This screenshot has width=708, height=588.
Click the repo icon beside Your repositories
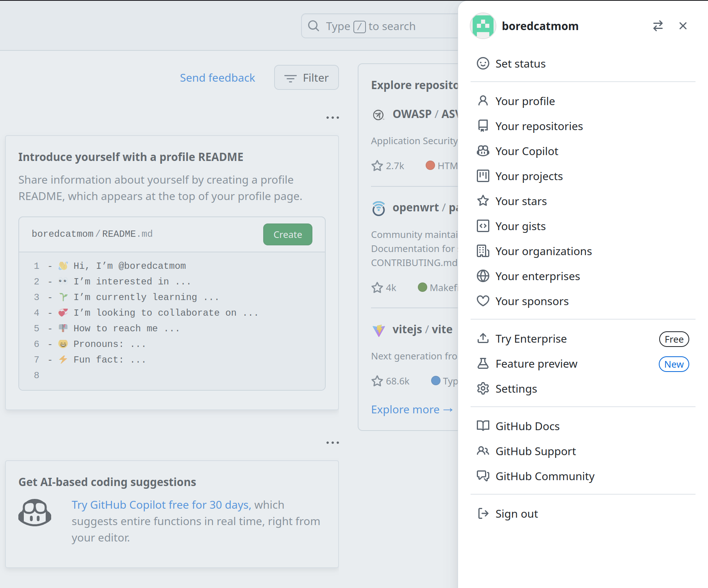tap(483, 126)
